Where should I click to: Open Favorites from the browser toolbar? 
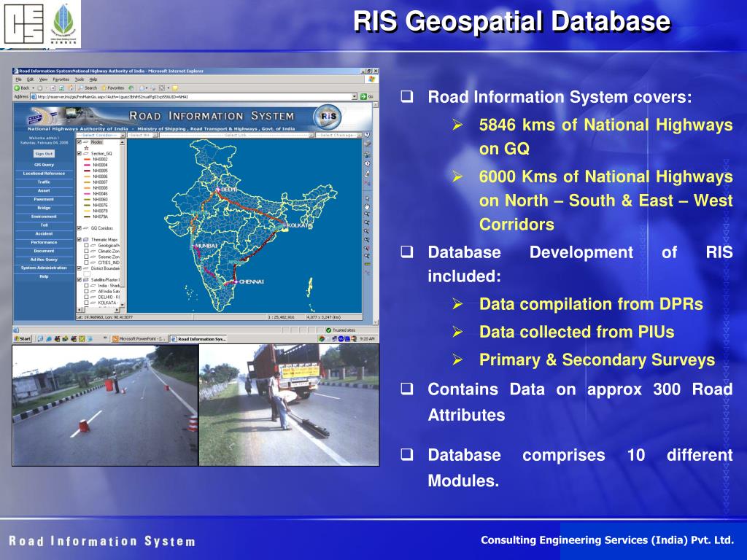[x=114, y=87]
